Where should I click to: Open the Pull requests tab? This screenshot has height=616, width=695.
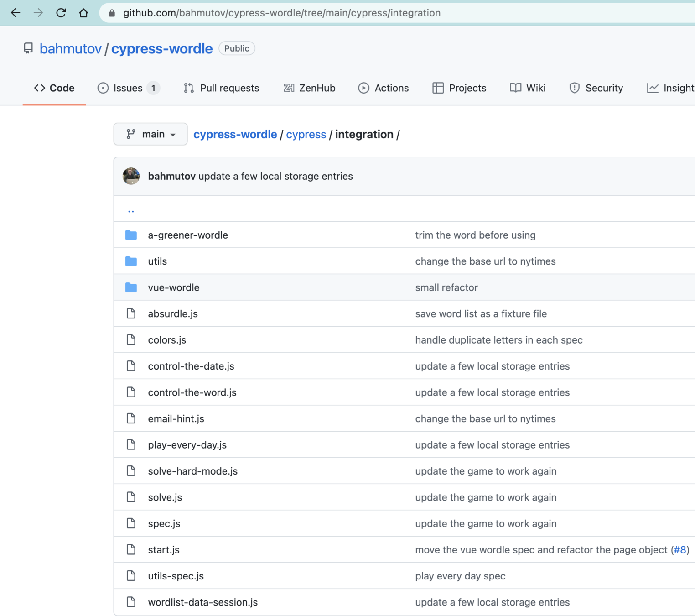(x=221, y=88)
